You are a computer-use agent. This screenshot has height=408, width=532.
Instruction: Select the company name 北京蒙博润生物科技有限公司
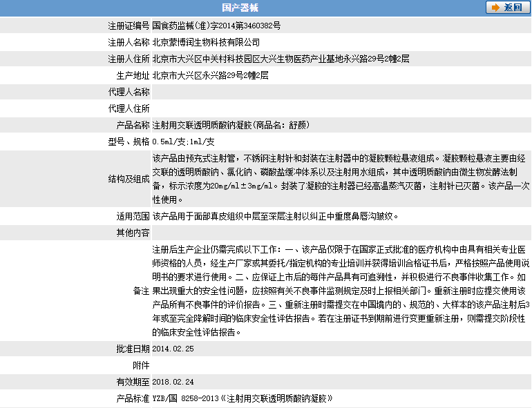coord(206,42)
